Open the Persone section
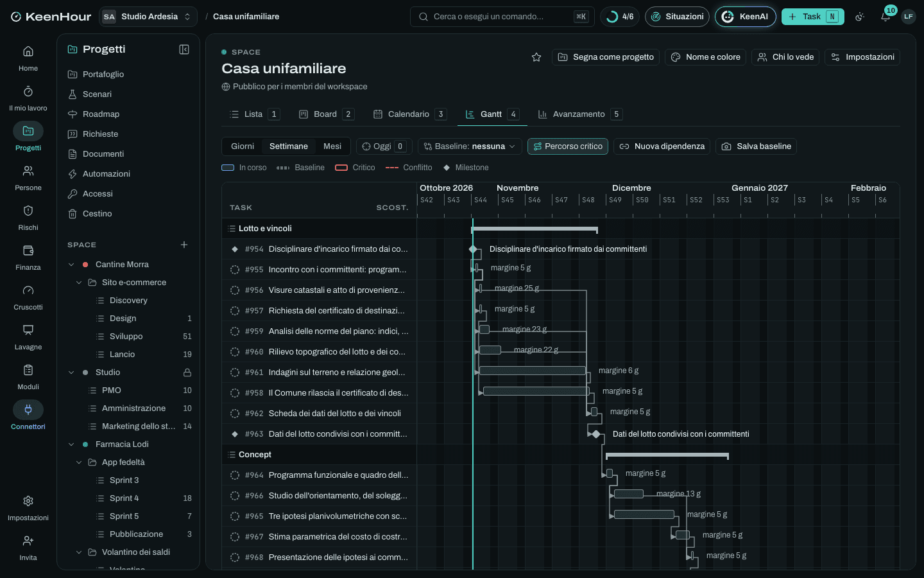 28,177
